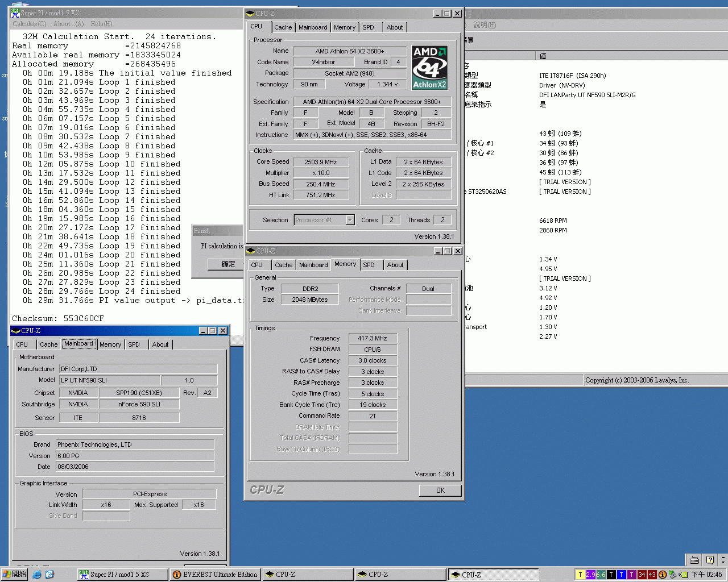Click the Frequency 417.3 MHz field
Viewport: 728px width, 582px height.
[x=373, y=338]
